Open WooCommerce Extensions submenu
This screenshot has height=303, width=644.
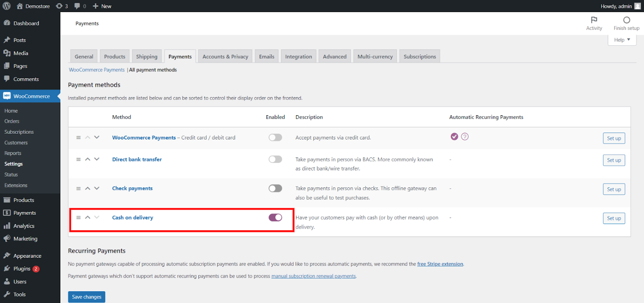(16, 185)
